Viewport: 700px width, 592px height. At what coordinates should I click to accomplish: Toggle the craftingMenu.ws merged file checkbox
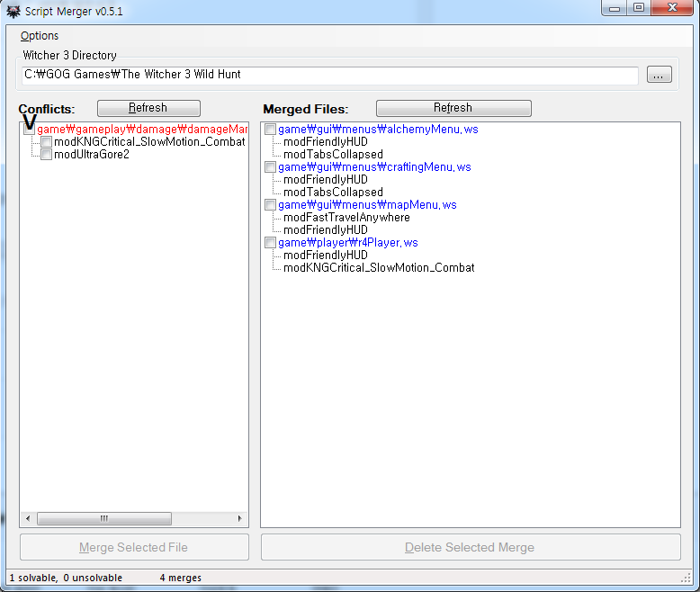(271, 167)
